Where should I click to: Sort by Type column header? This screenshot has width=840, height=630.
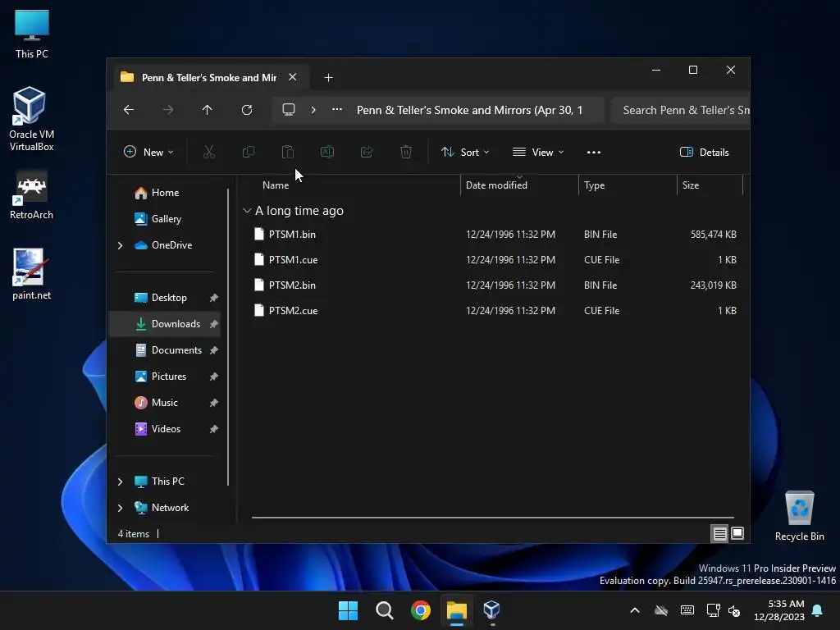tap(594, 185)
